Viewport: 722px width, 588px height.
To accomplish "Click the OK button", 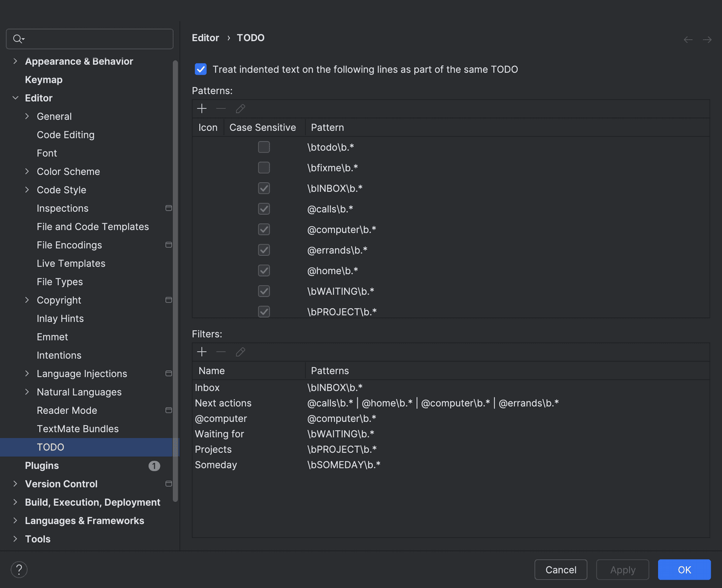I will (684, 569).
